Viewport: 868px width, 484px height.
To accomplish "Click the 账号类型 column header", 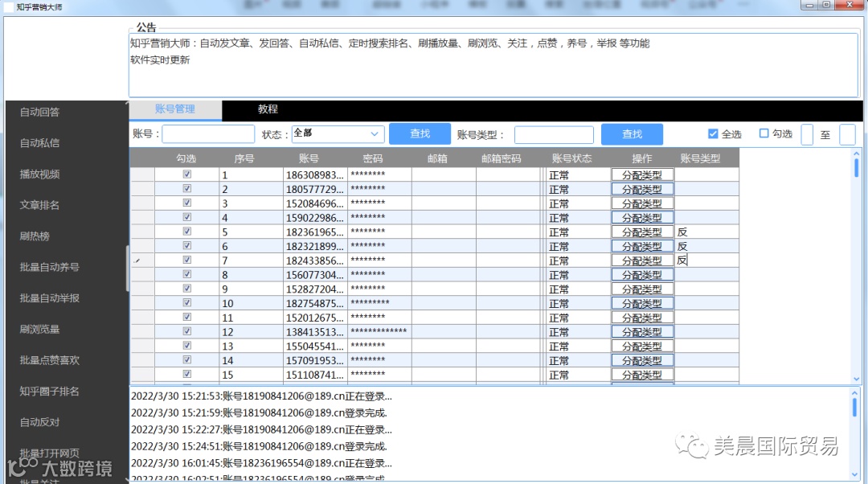I will pyautogui.click(x=700, y=158).
